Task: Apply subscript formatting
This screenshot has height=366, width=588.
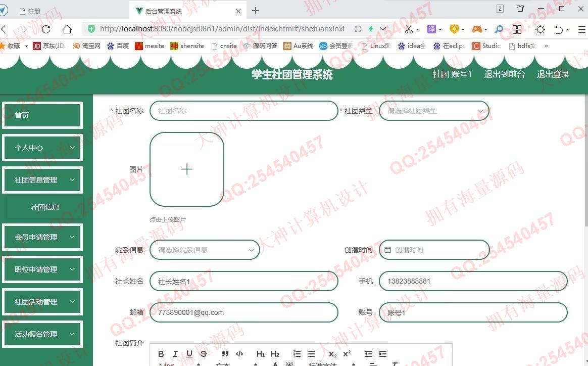Action: [x=332, y=353]
